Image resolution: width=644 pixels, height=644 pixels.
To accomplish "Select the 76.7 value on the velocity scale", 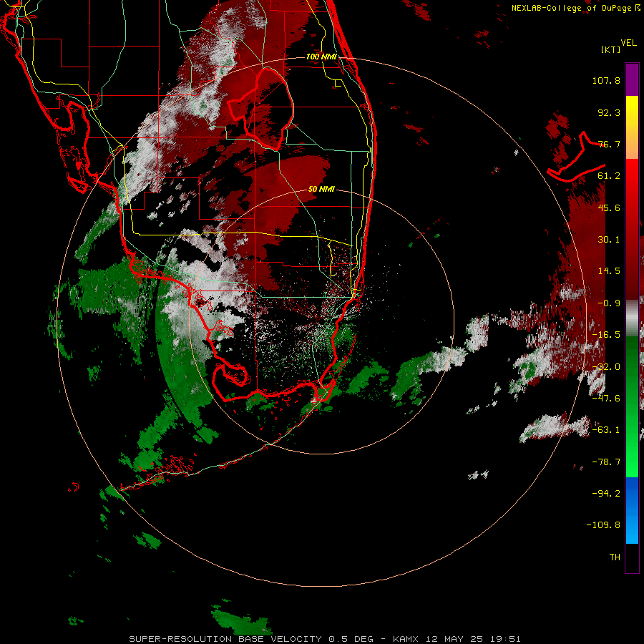I will 609,144.
